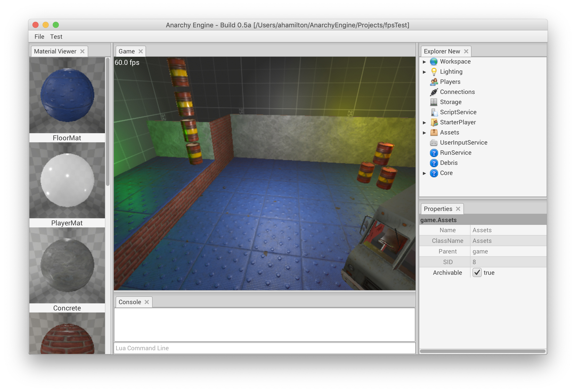Select the Storage icon in Explorer

[x=434, y=102]
